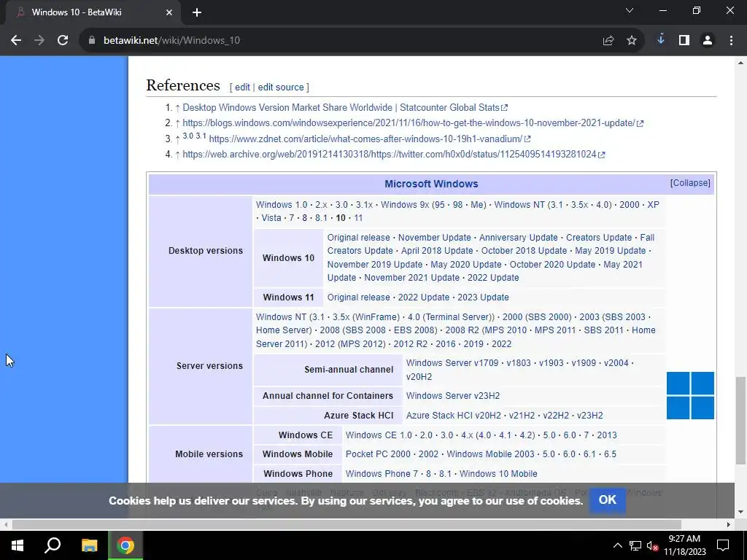Open the Chrome profile menu
This screenshot has height=560, width=747.
tap(708, 41)
